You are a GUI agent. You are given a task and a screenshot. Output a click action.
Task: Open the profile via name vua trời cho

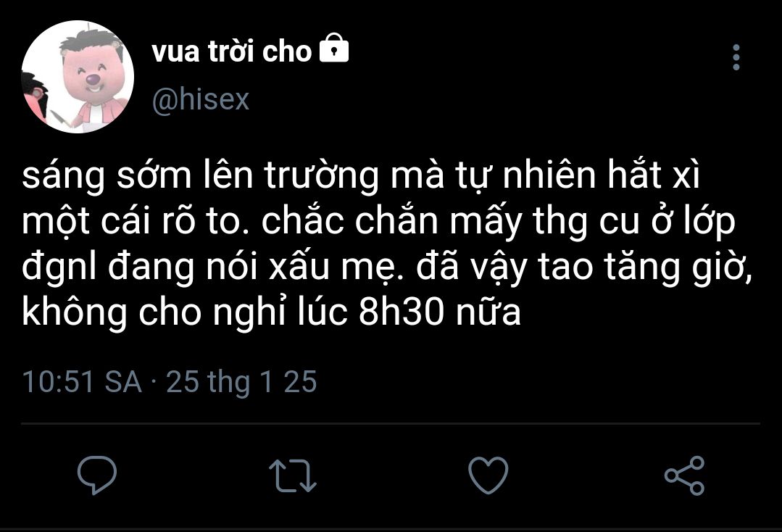pos(231,52)
